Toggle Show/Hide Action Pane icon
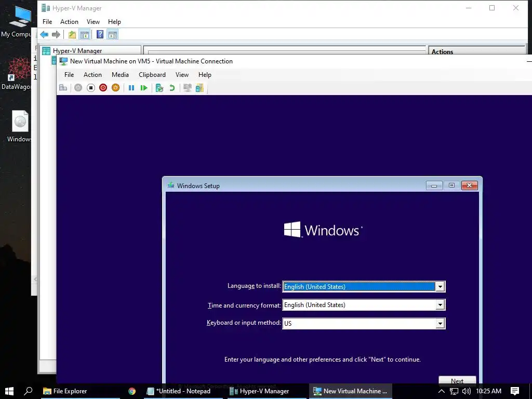Image resolution: width=532 pixels, height=399 pixels. [113, 34]
